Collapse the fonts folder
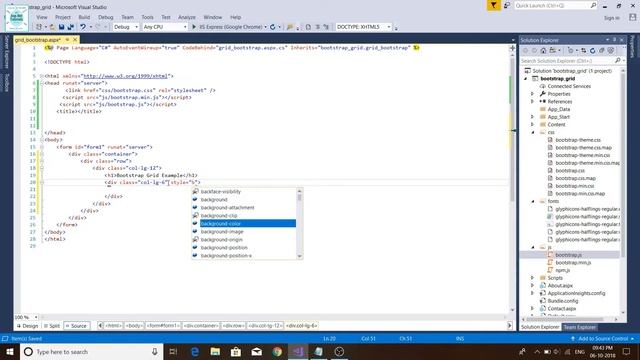This screenshot has height=360, width=640. [533, 201]
